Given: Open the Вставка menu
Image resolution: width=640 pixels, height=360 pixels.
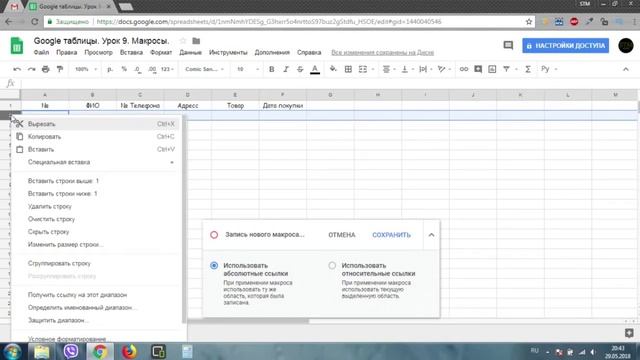Looking at the screenshot, I should (x=131, y=53).
